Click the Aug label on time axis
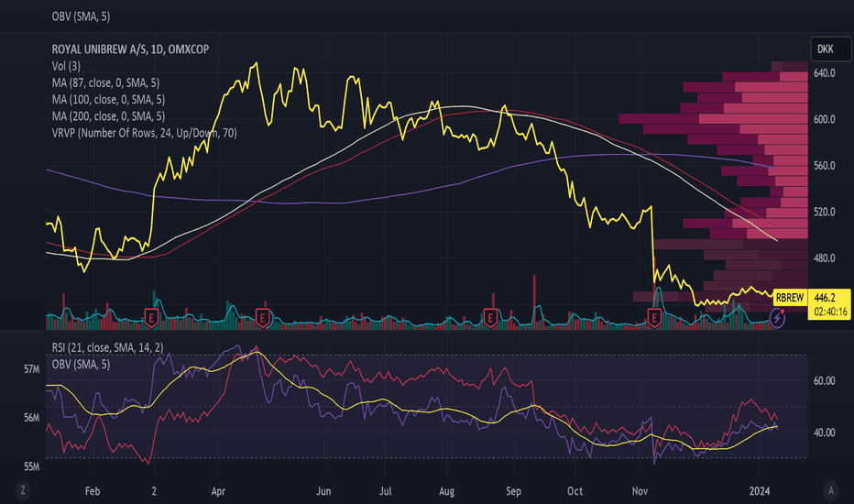Viewport: 854px width, 504px height. coord(446,491)
